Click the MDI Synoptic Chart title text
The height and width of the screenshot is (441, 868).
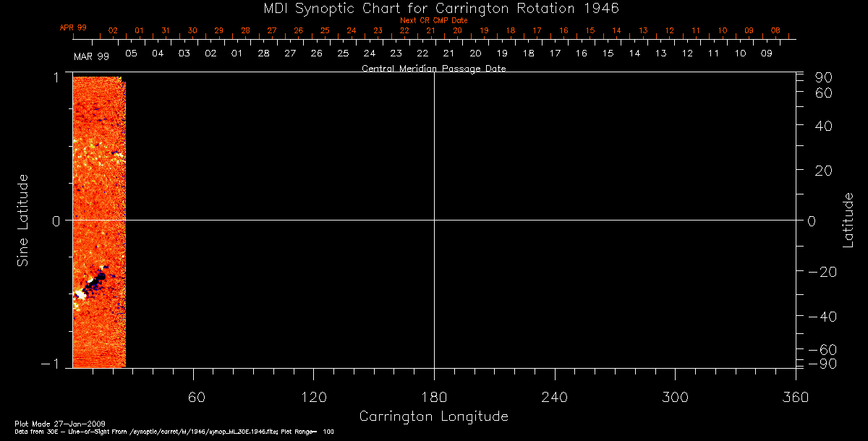click(x=433, y=8)
